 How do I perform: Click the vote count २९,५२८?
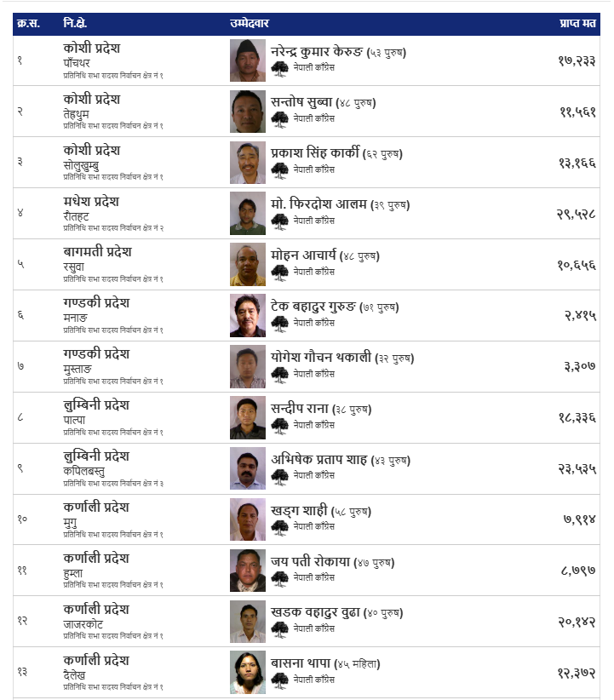tap(577, 214)
